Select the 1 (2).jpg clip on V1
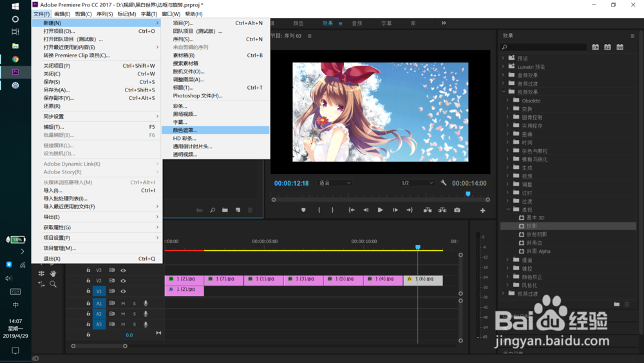This screenshot has height=363, width=644. tap(184, 291)
